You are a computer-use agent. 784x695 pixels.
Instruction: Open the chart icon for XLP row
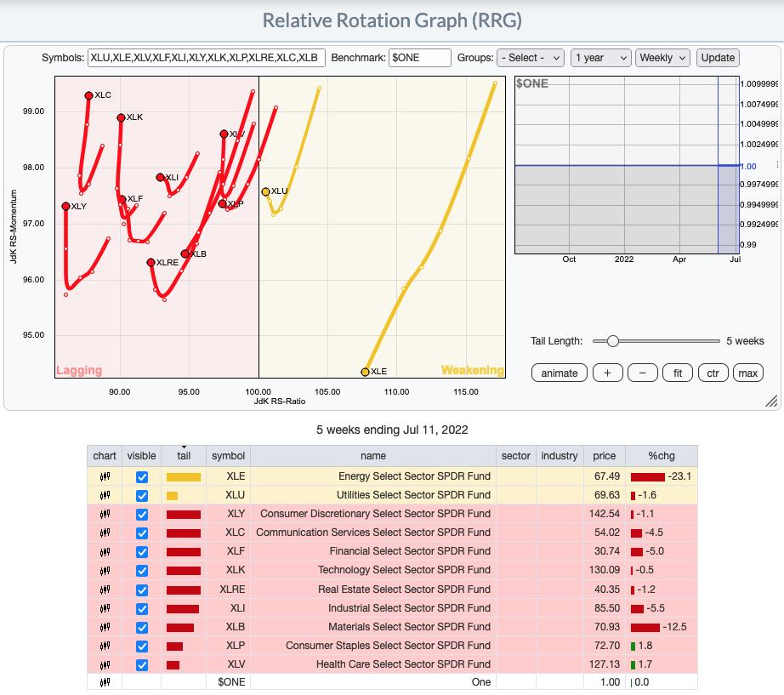[105, 646]
